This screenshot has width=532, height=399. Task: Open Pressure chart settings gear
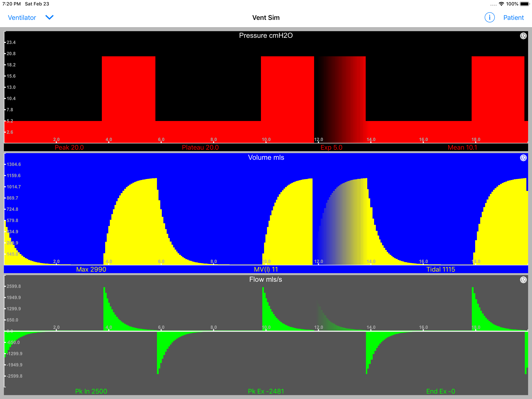pos(523,36)
